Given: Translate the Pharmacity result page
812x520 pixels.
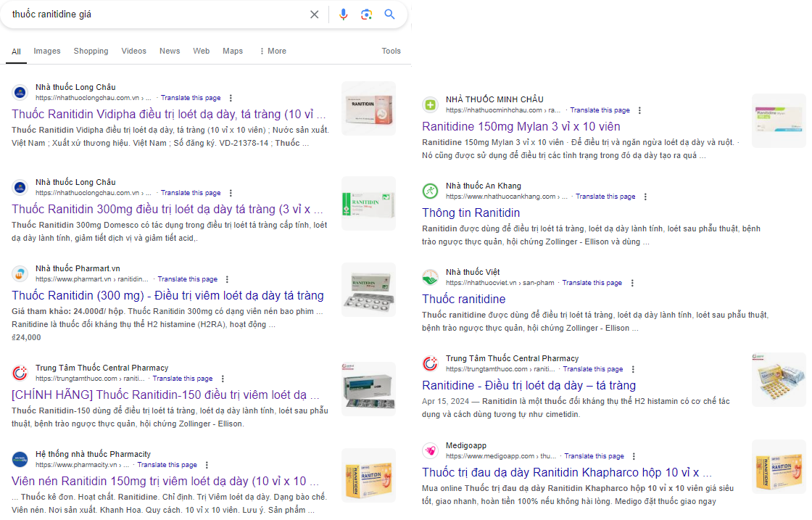Looking at the screenshot, I should pyautogui.click(x=167, y=465).
